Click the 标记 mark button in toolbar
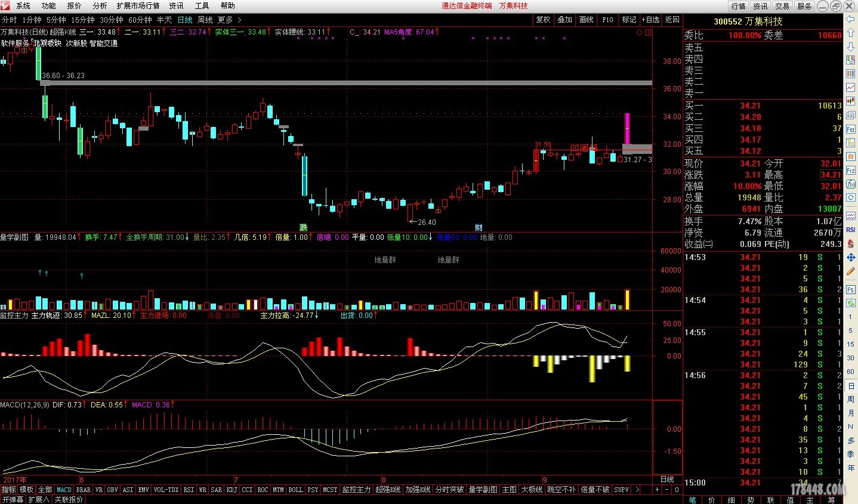 click(x=629, y=20)
